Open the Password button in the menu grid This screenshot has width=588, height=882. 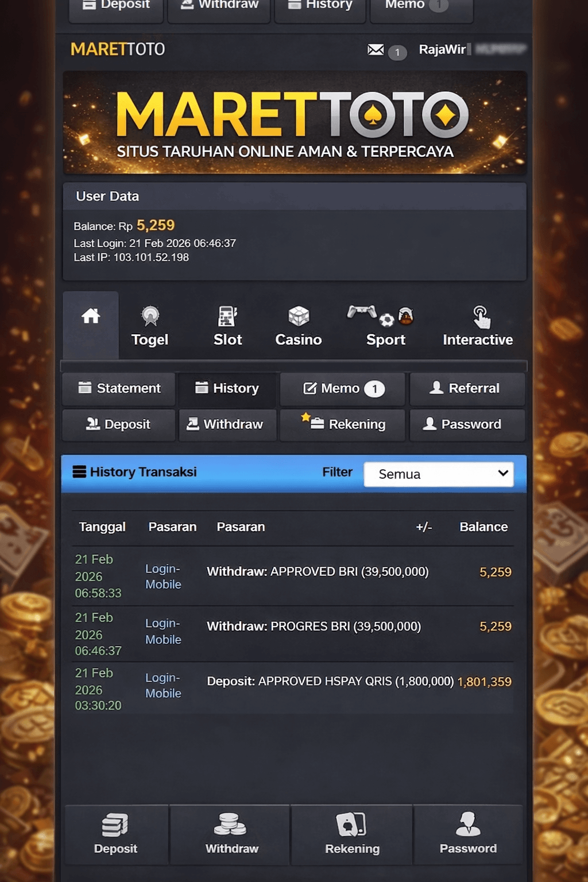click(467, 424)
